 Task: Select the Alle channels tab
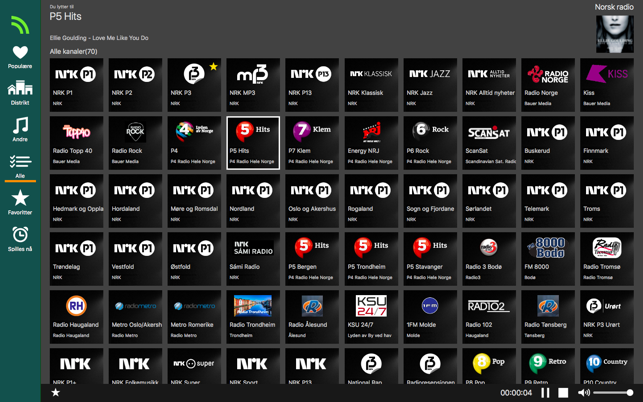coord(20,167)
